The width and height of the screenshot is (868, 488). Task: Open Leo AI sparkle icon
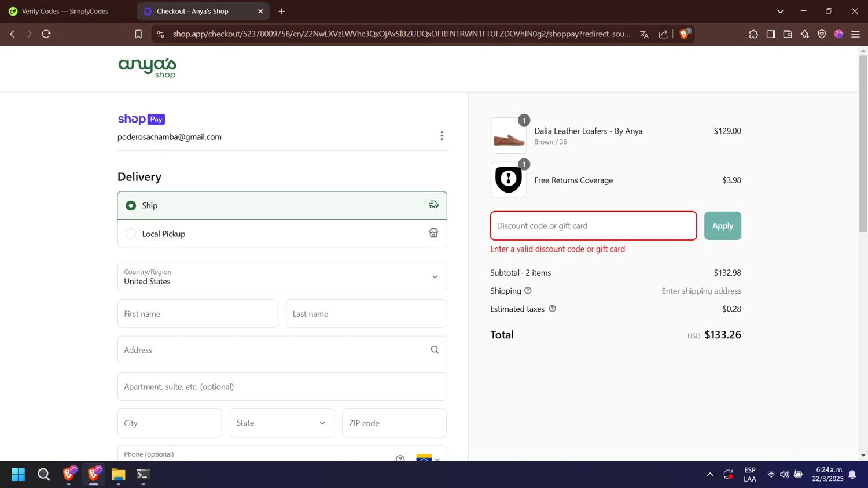805,34
